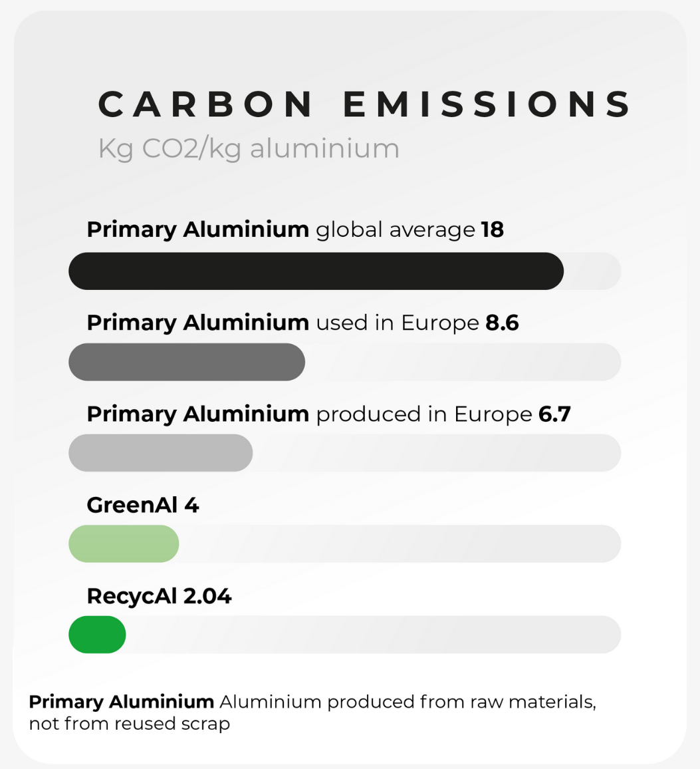Screen dimensions: 700x769
Task: Click the RecycAl label
Action: [x=132, y=597]
